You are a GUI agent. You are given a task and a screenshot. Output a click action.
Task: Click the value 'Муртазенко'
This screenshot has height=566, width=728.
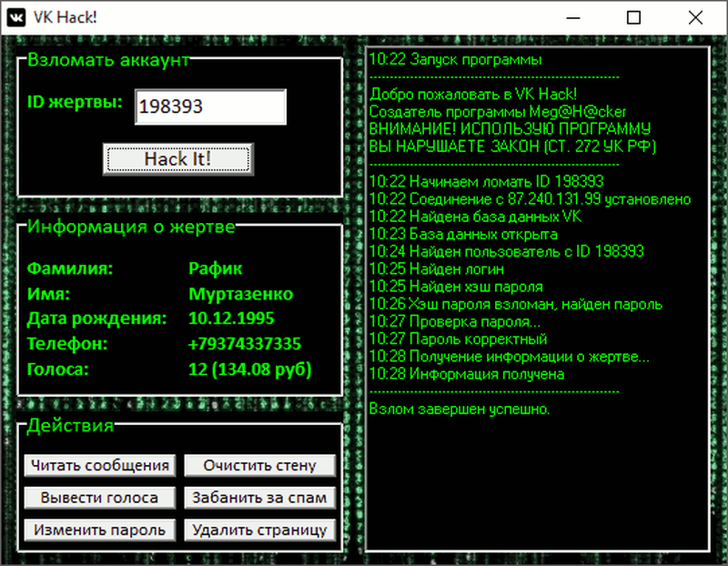pos(241,294)
